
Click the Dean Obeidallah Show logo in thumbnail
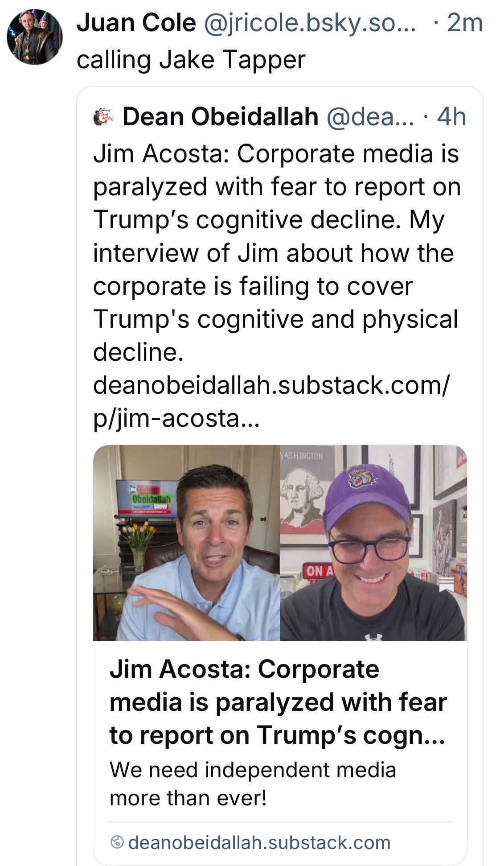146,497
